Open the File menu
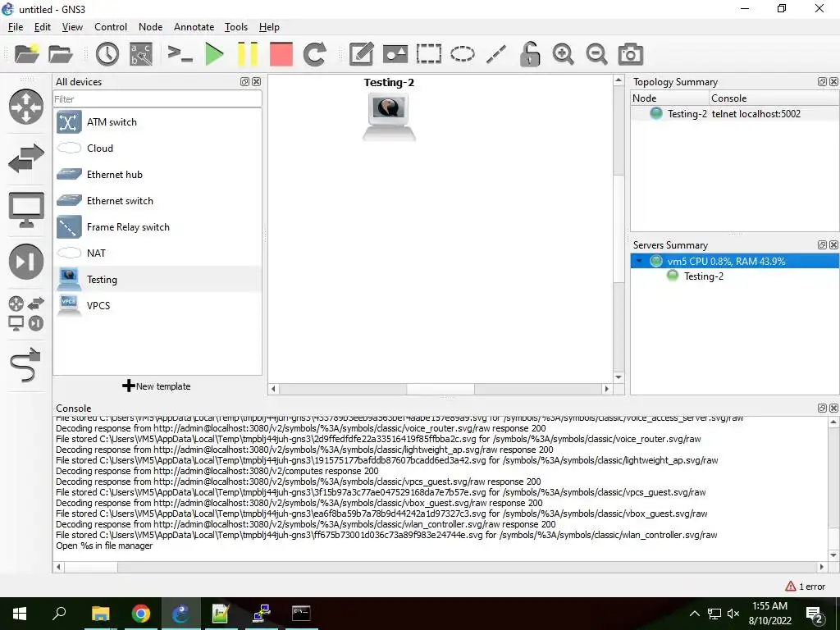The width and height of the screenshot is (840, 630). click(x=16, y=27)
